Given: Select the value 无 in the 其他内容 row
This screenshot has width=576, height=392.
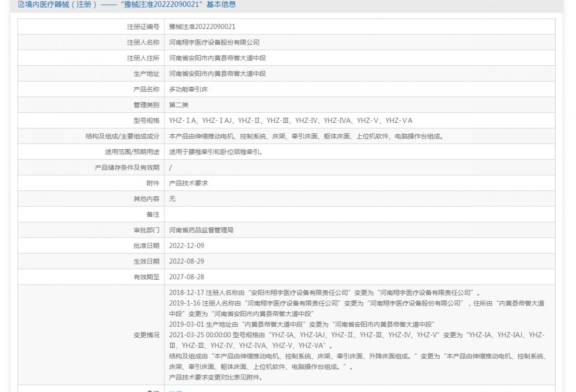Looking at the screenshot, I should pos(173,199).
